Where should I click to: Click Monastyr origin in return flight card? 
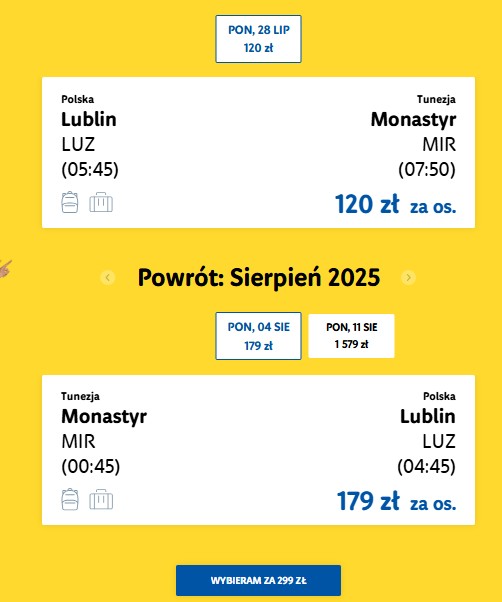click(x=104, y=416)
